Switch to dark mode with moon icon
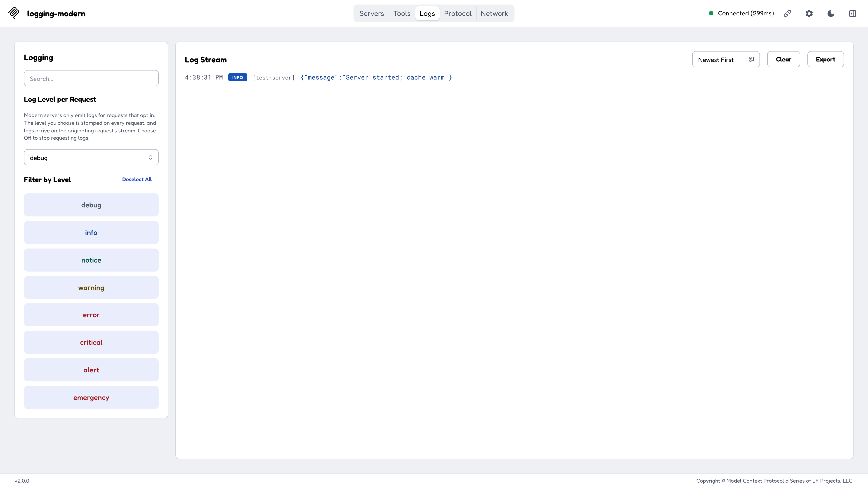868x488 pixels. (x=831, y=14)
